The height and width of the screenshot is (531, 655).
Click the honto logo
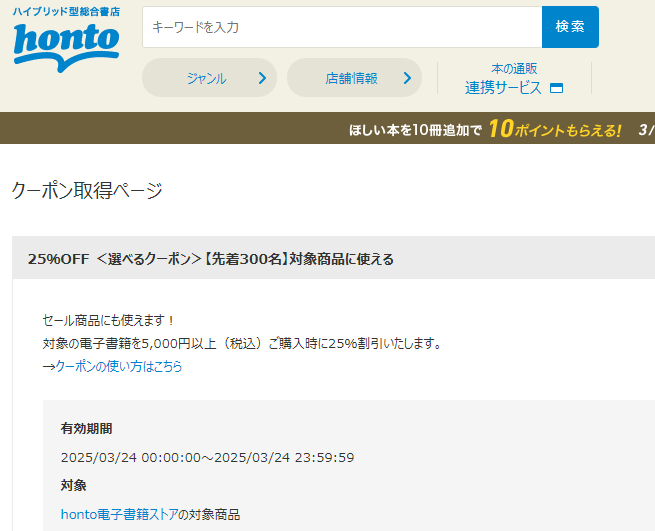(x=66, y=46)
